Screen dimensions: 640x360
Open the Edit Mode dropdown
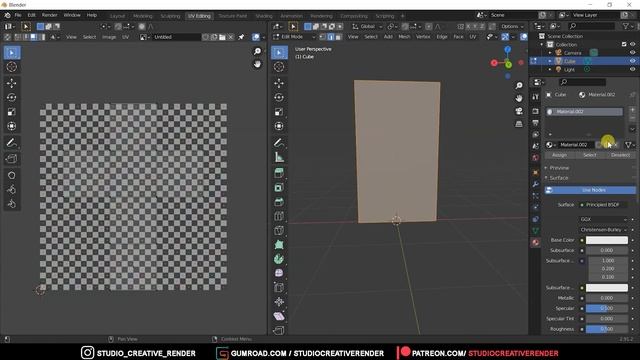coord(295,37)
